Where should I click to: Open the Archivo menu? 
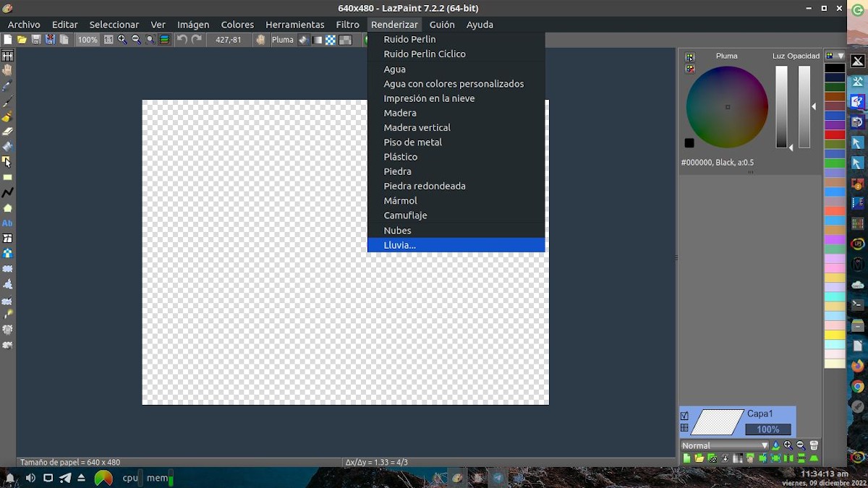click(x=24, y=25)
